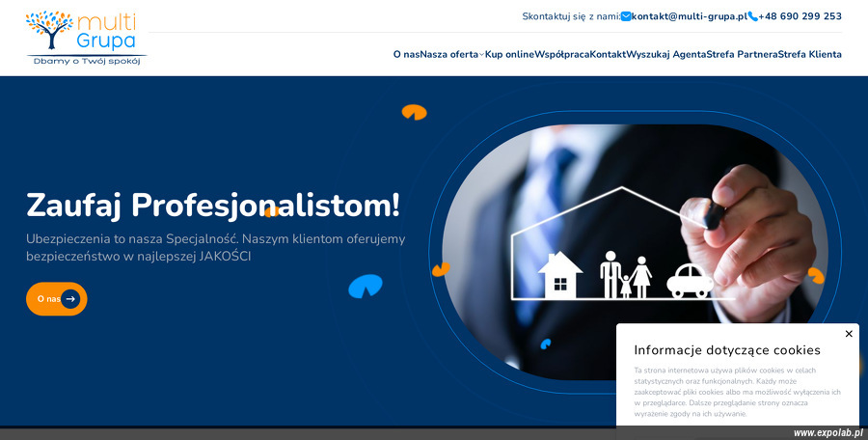The width and height of the screenshot is (868, 440).
Task: Click the +48 690 299 253 phone link
Action: [x=800, y=16]
